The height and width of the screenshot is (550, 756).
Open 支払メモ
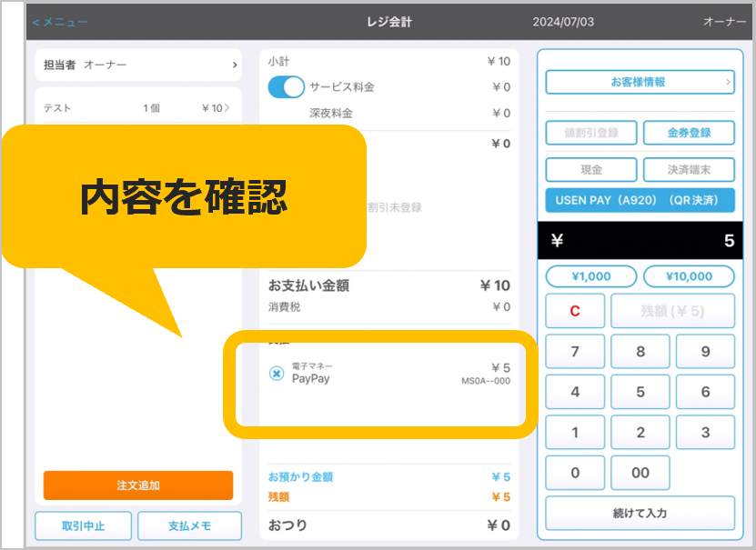pyautogui.click(x=192, y=526)
